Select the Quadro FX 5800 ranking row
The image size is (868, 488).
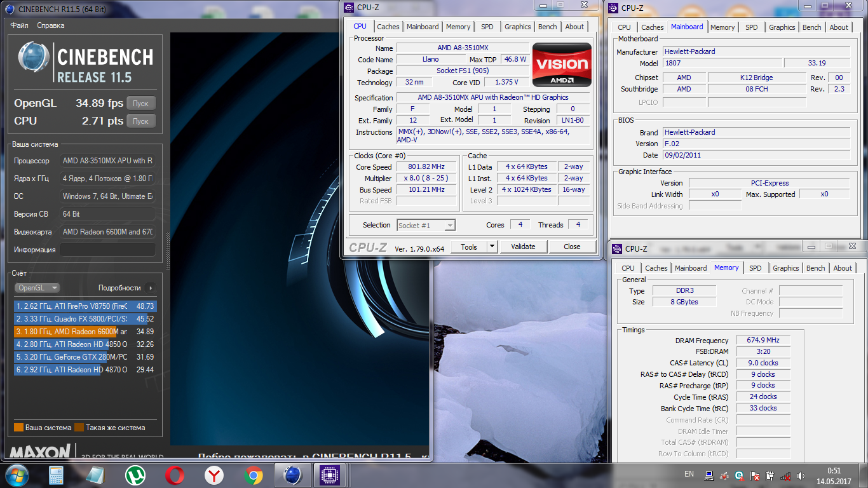85,318
